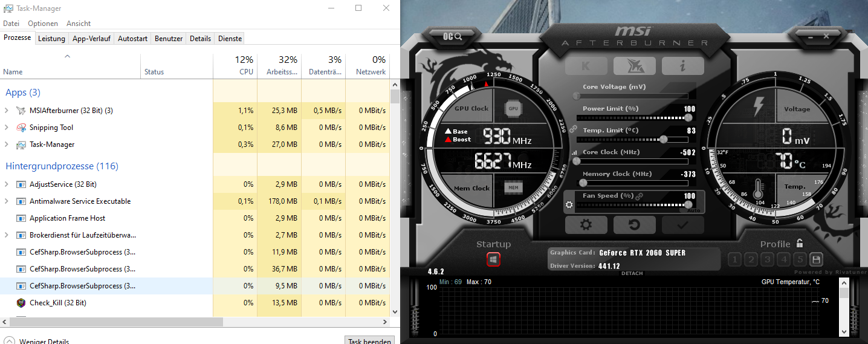The image size is (868, 344).
Task: Switch to the Autostart tab
Action: pos(132,38)
